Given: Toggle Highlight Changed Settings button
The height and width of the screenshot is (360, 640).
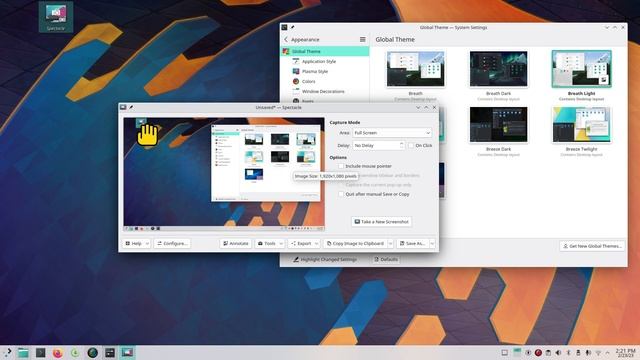Looking at the screenshot, I should (x=325, y=259).
